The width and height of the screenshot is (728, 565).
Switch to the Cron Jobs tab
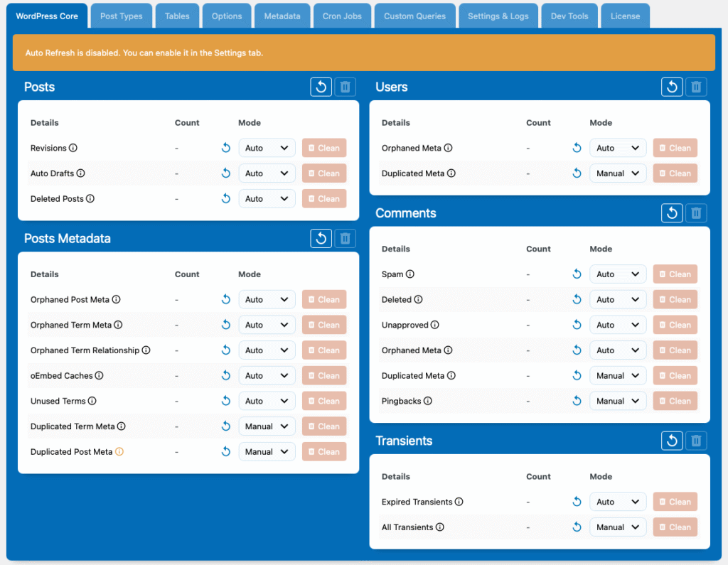[342, 16]
